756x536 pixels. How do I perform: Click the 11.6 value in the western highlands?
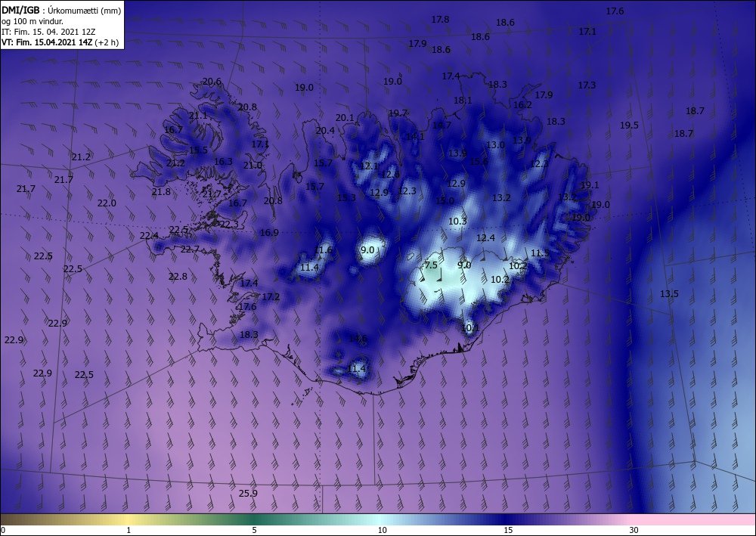[x=323, y=249]
